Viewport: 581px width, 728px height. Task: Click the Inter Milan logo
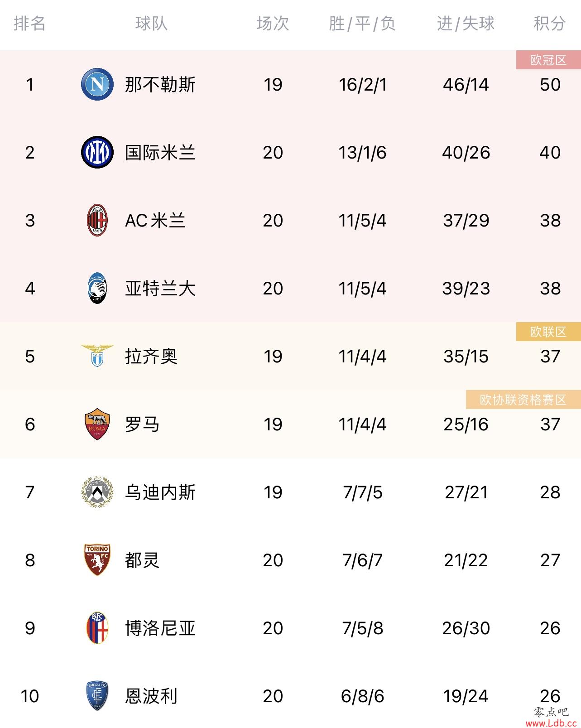[97, 152]
